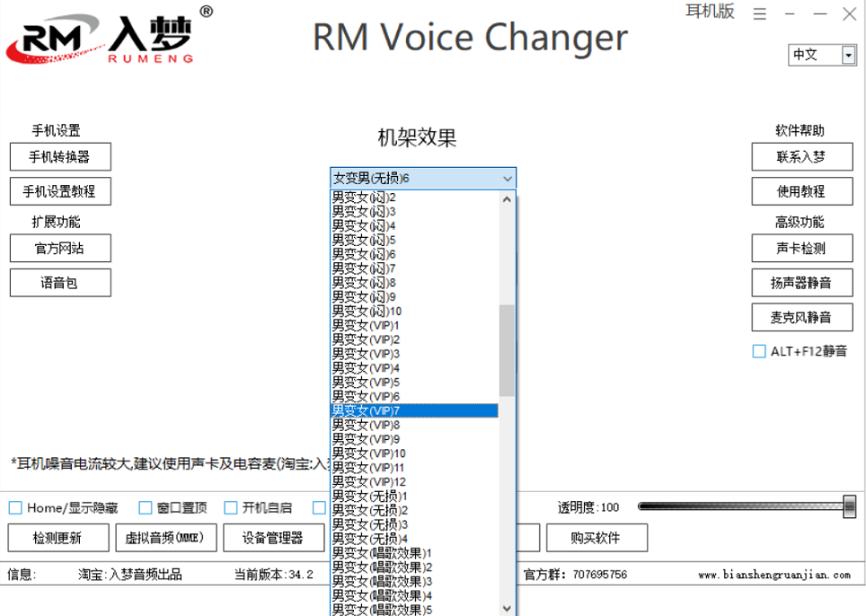Click the RM Rumeng logo
This screenshot has height=616, width=866.
(110, 37)
